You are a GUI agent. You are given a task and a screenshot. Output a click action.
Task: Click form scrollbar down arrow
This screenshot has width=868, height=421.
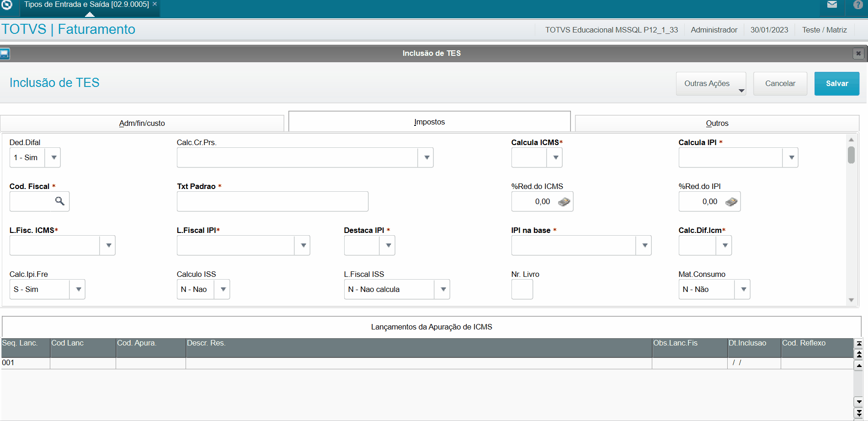tap(851, 300)
